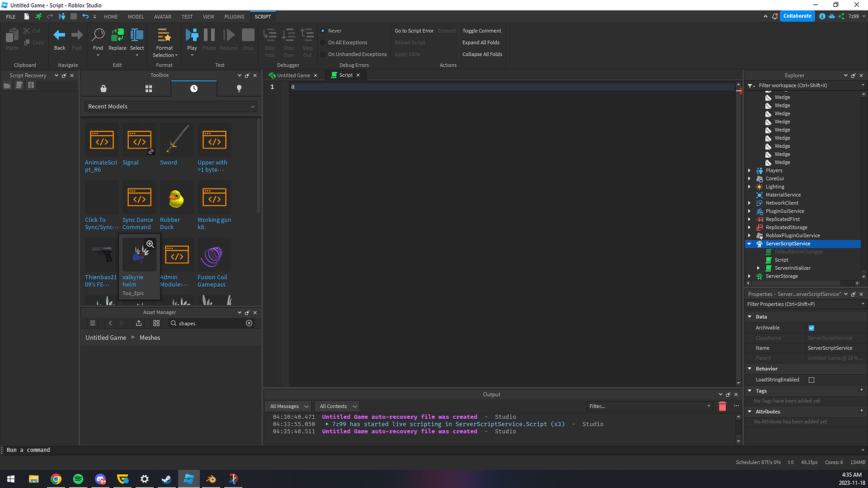Select the Rubber Duck model
Screen dimensions: 868x488
(x=177, y=197)
